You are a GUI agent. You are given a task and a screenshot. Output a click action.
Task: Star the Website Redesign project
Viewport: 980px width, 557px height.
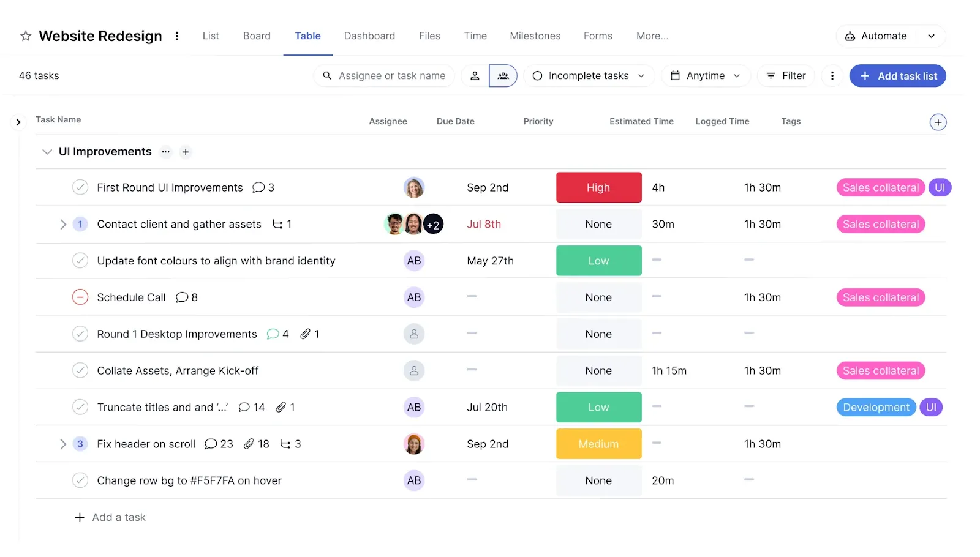pos(26,36)
